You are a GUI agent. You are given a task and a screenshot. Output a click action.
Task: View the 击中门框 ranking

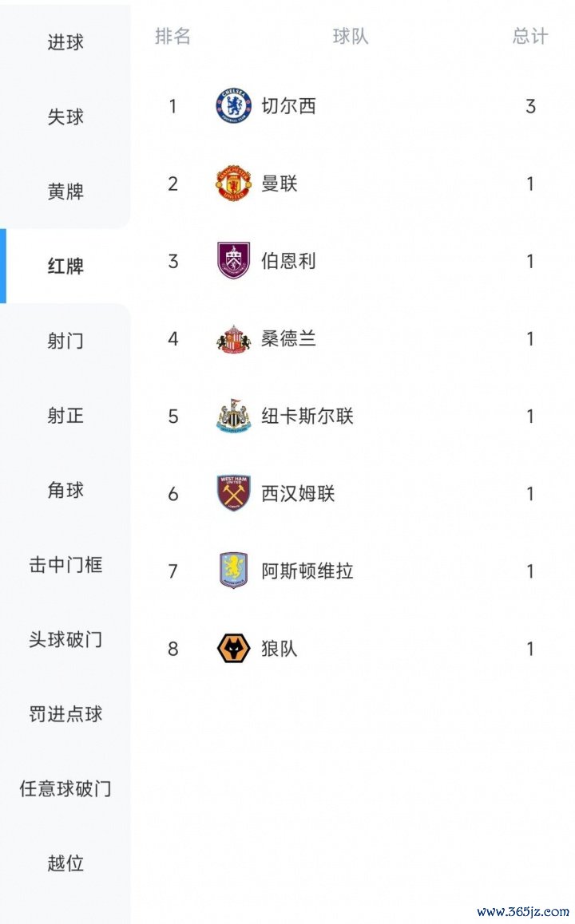(65, 565)
